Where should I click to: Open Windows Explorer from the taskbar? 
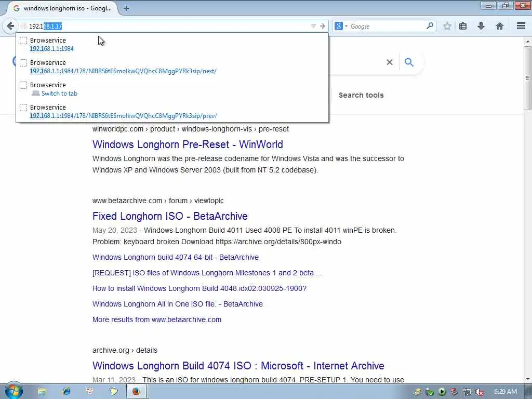(42, 392)
